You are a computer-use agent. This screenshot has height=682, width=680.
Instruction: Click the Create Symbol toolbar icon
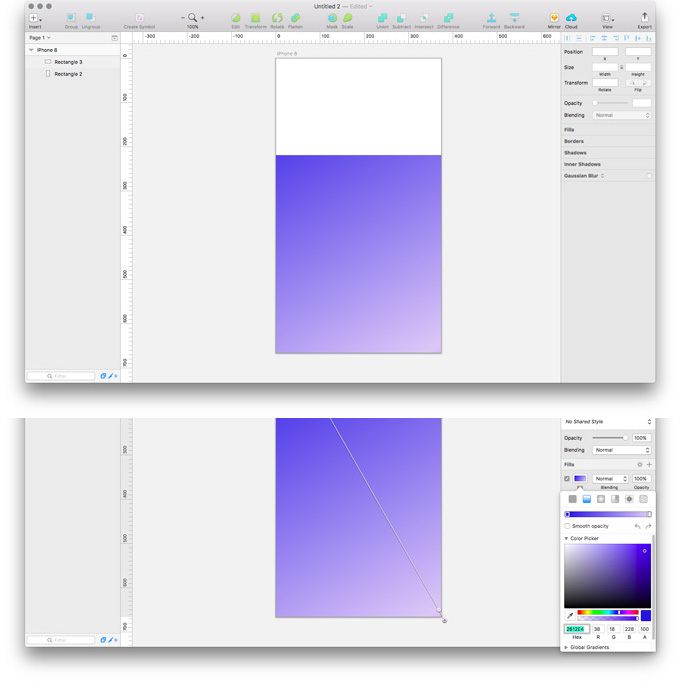(139, 18)
